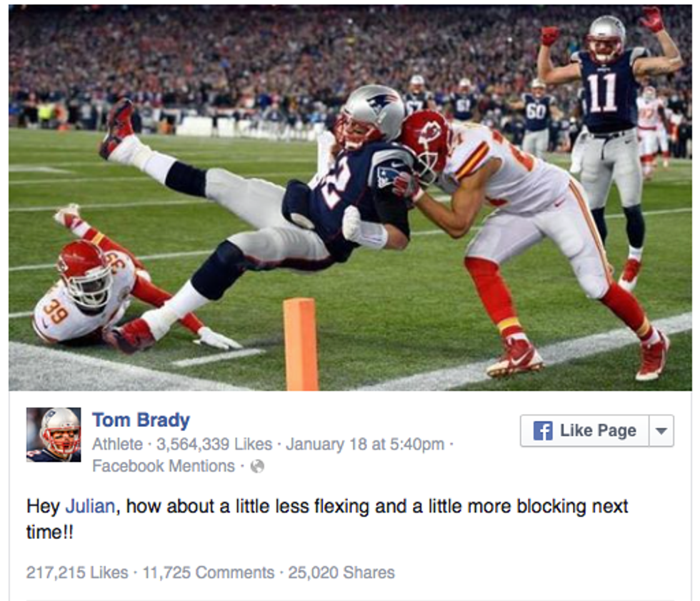Click the Like Page button label

point(598,430)
